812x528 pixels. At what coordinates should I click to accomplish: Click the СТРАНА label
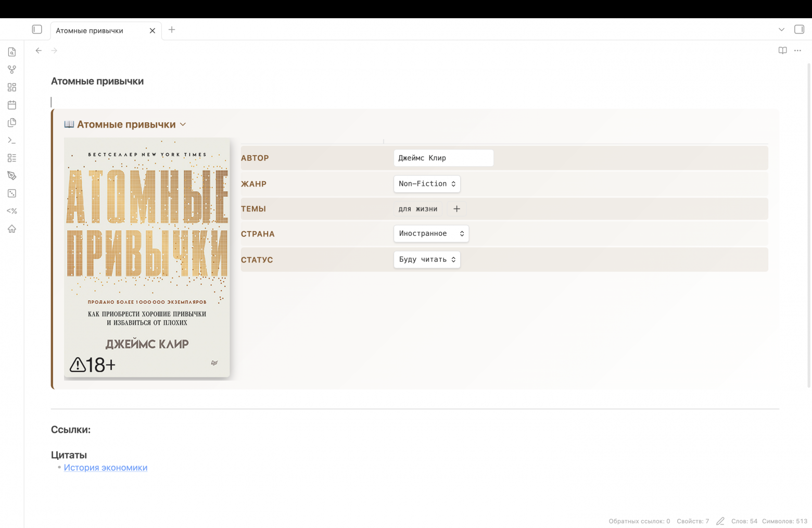tap(258, 234)
